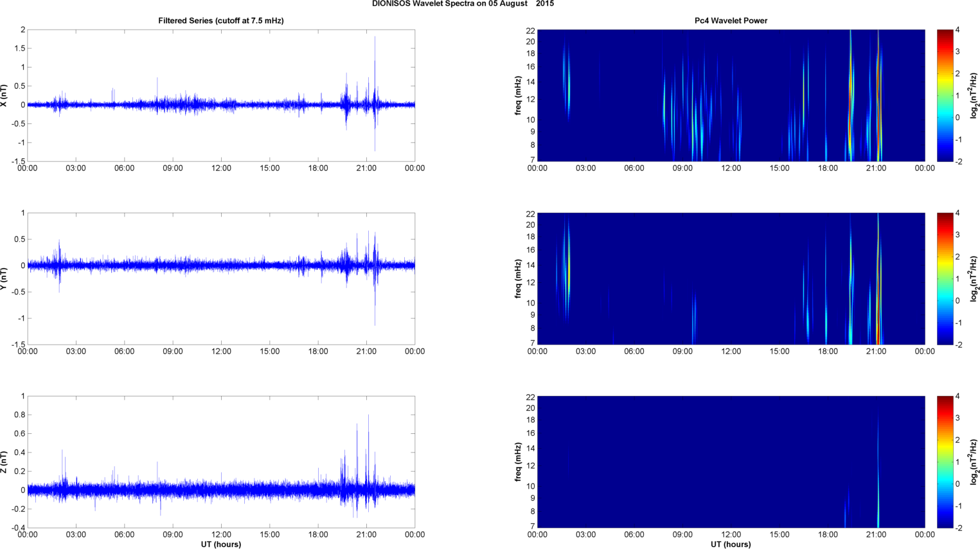
Task: Click the colorbar beside the X spectrogram
Action: pyautogui.click(x=945, y=96)
